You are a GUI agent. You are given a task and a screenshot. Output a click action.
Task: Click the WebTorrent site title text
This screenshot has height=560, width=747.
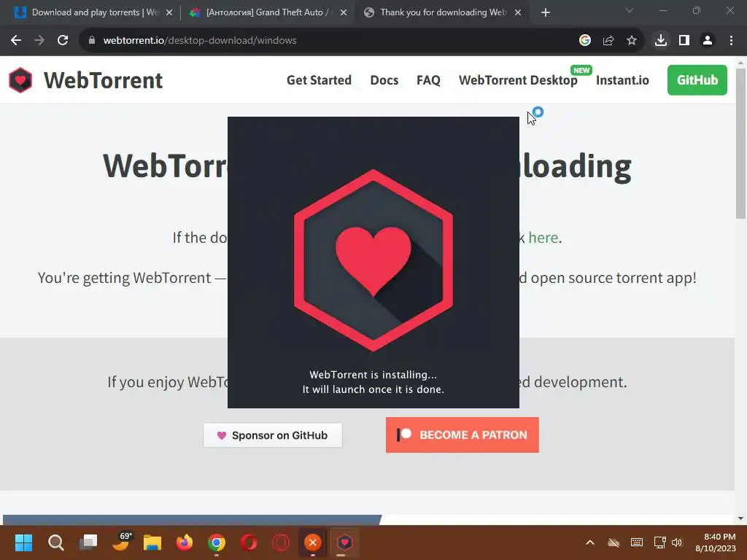(104, 80)
